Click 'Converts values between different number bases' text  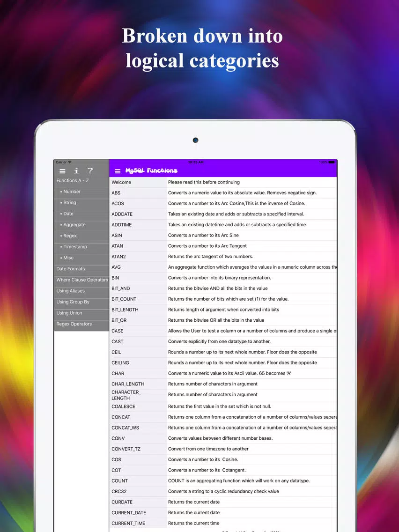[220, 438]
